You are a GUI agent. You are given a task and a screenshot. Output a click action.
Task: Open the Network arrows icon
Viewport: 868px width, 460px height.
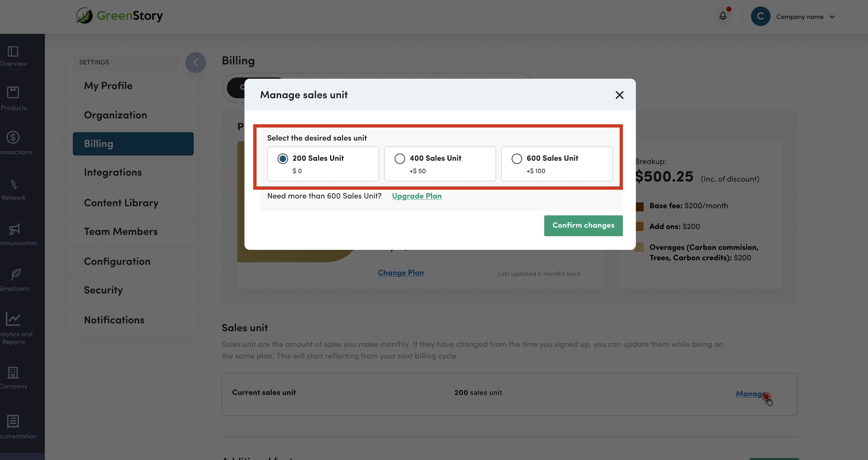click(x=13, y=184)
